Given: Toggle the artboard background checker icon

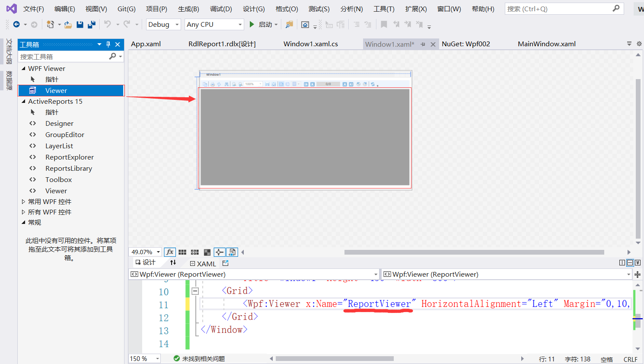Looking at the screenshot, I should 207,252.
